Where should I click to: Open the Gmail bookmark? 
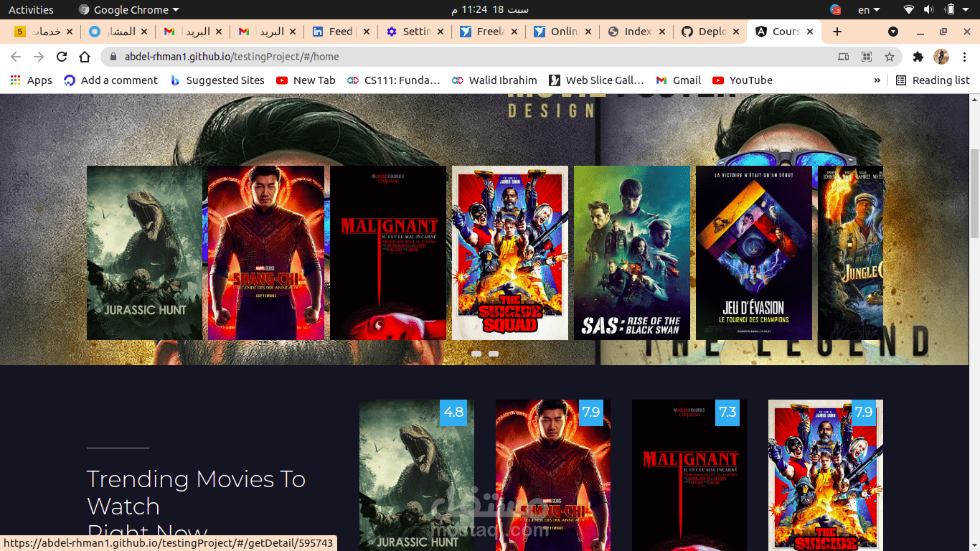(678, 80)
